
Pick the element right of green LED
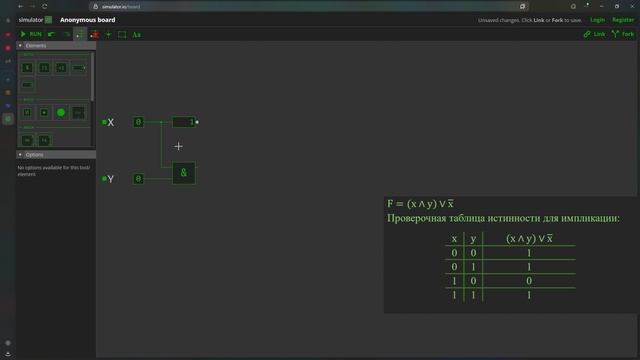click(78, 112)
